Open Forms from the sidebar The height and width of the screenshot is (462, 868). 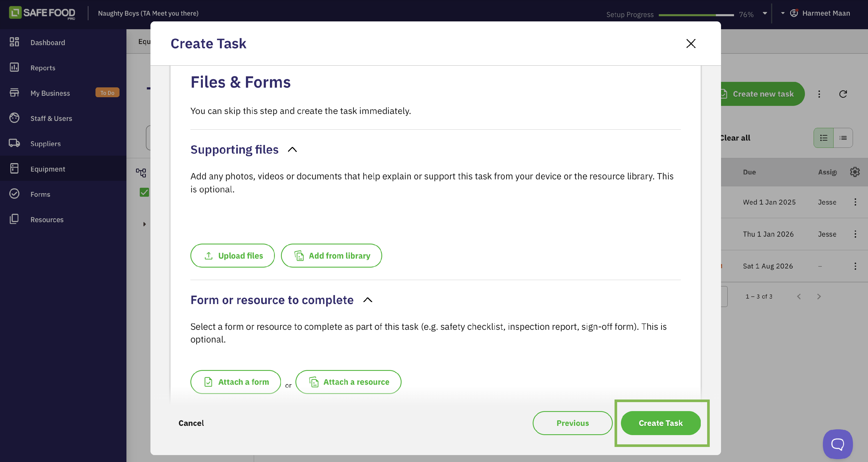[63, 194]
